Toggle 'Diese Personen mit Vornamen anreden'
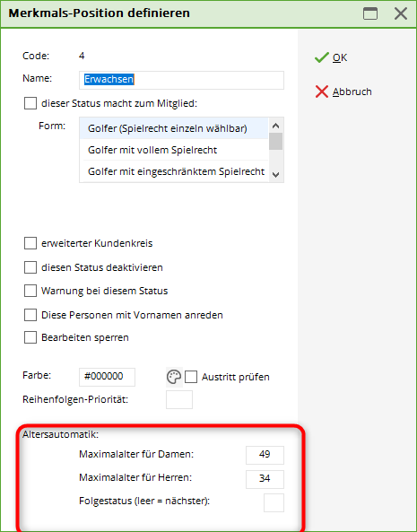417x532 pixels. [30, 315]
